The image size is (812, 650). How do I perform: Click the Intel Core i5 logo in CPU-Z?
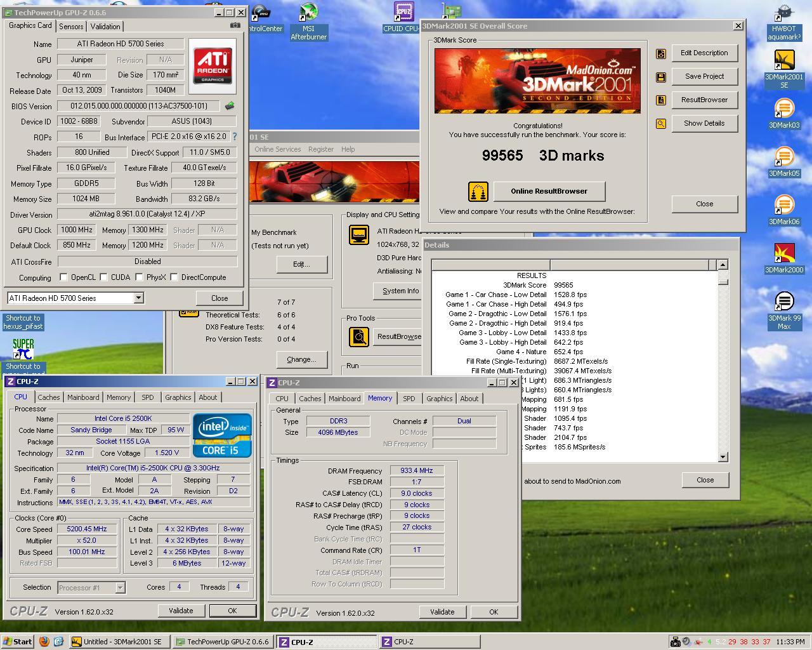click(x=222, y=435)
